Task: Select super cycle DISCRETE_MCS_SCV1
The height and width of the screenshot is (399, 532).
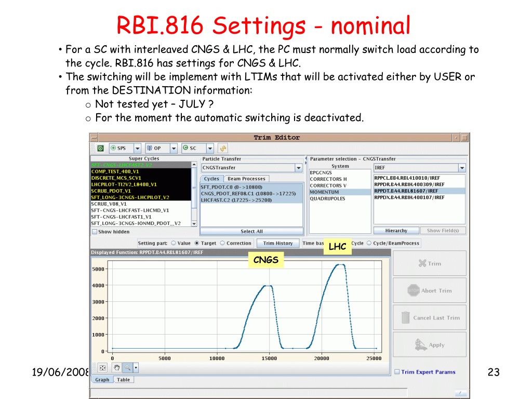Action: pos(141,178)
